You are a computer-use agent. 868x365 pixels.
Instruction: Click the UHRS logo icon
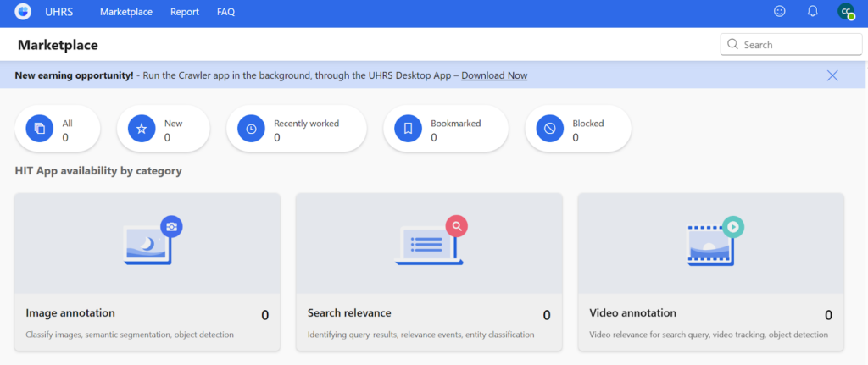click(x=24, y=12)
